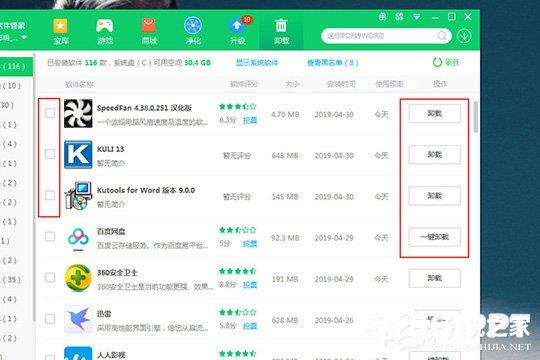The image size is (540, 360).
Task: Click the download manager arrow icon
Action: [464, 36]
